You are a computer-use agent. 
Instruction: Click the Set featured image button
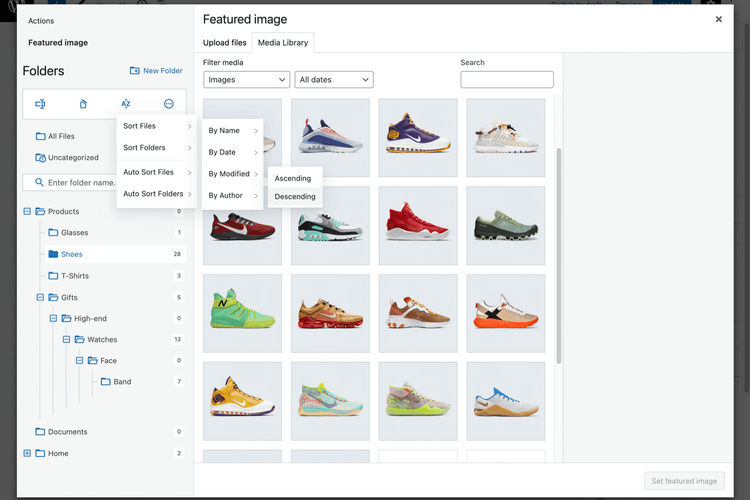684,481
